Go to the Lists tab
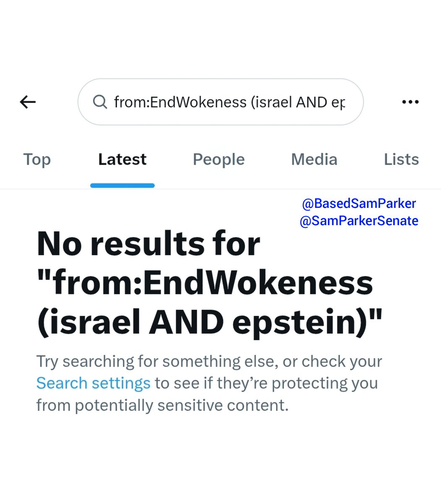Image resolution: width=441 pixels, height=504 pixels. tap(401, 160)
